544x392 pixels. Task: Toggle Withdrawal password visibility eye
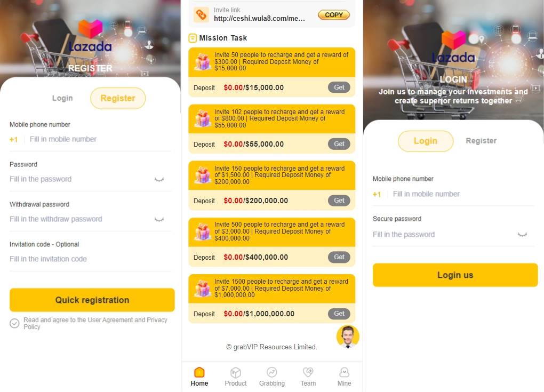click(x=159, y=219)
